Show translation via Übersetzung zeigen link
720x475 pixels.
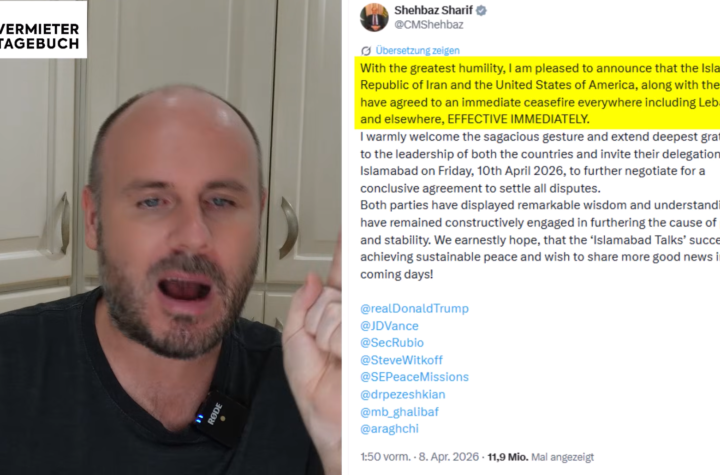(x=417, y=51)
